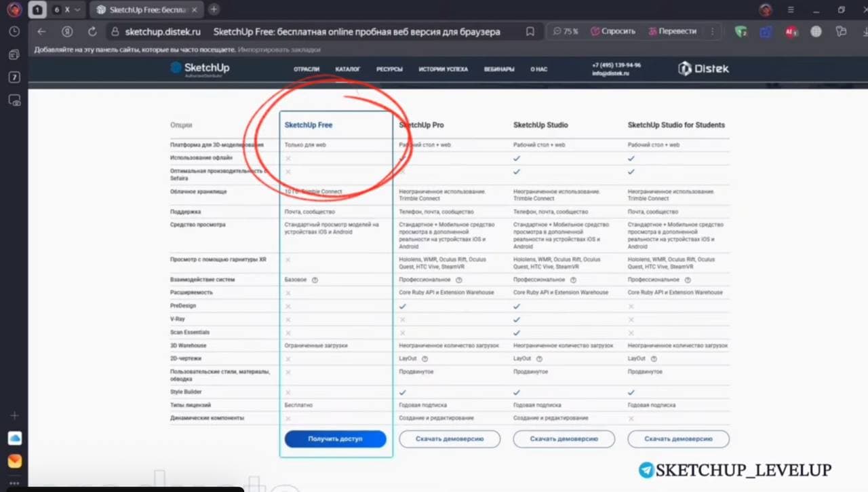Open the ОТРАСЛИ menu item

tap(307, 69)
